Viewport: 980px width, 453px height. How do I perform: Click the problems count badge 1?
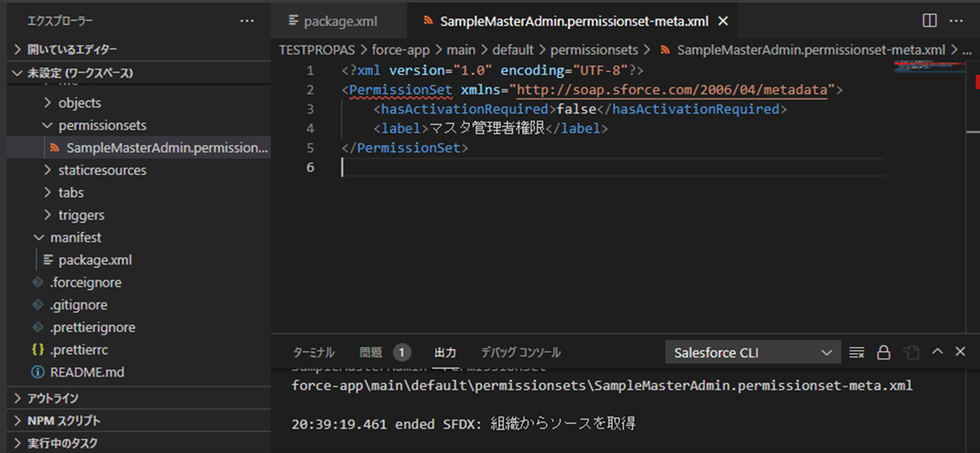click(402, 352)
